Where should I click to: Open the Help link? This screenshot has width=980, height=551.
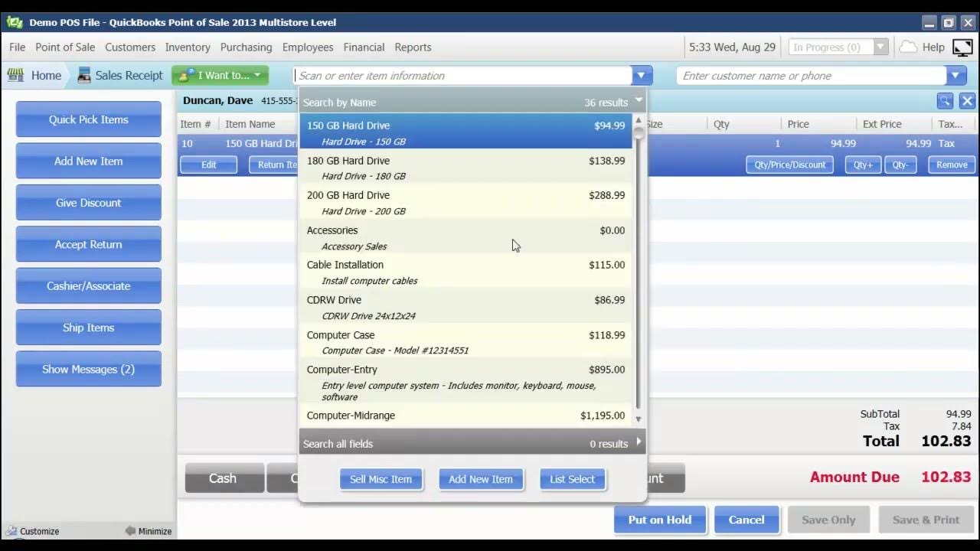tap(933, 47)
